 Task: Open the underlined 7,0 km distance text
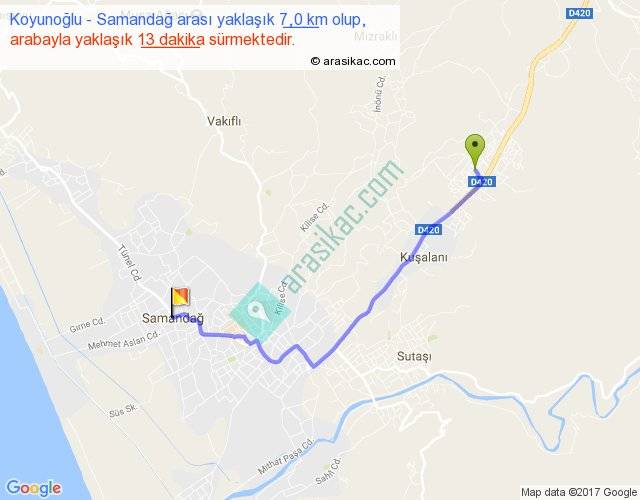pyautogui.click(x=300, y=19)
